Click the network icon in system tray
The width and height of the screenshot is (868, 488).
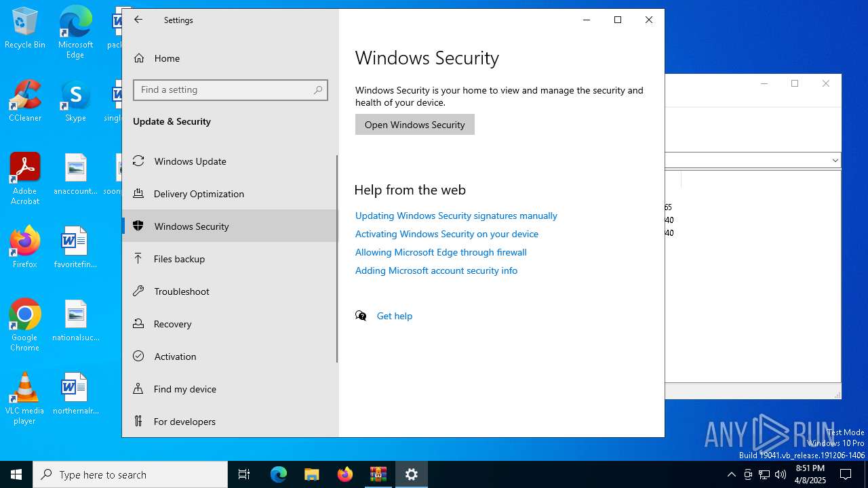tap(764, 474)
